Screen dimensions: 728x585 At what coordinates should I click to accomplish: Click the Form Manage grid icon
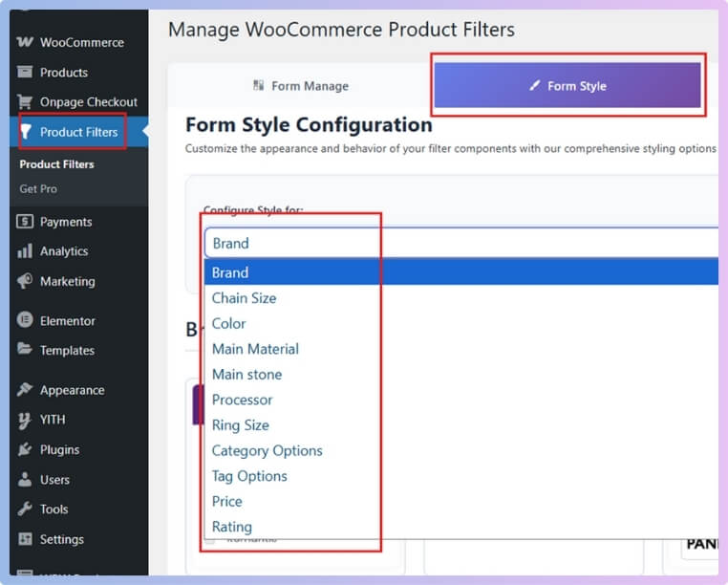[259, 85]
